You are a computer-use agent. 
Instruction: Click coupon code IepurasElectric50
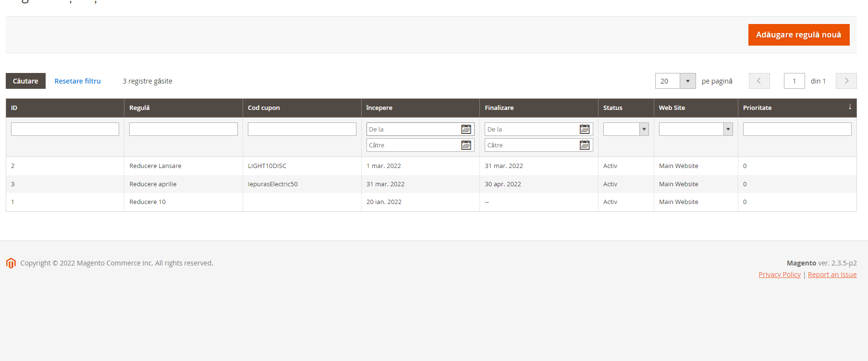273,184
